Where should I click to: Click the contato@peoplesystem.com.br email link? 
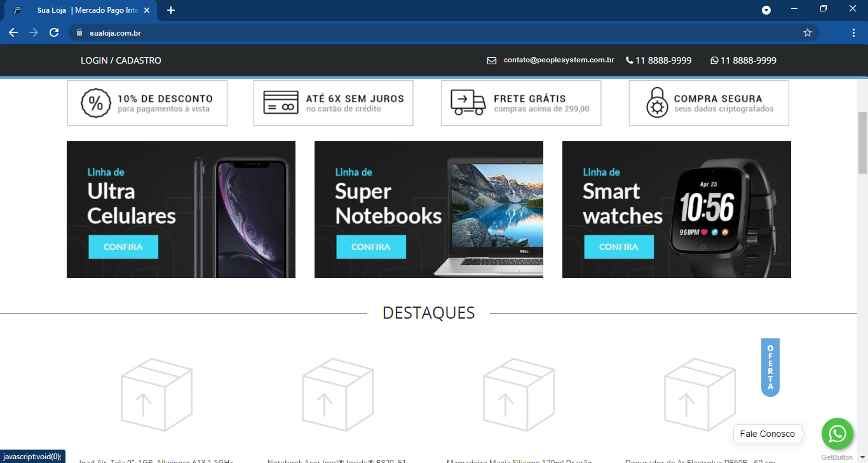click(559, 60)
